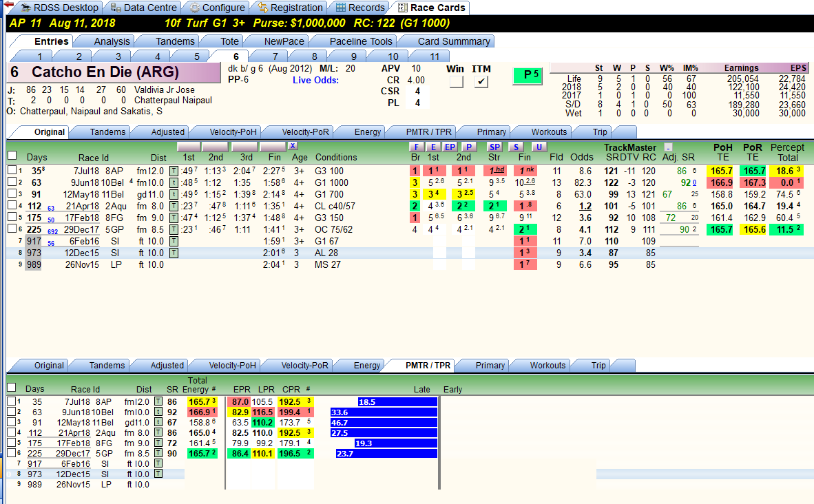Open the Configure gear tab

[217, 8]
